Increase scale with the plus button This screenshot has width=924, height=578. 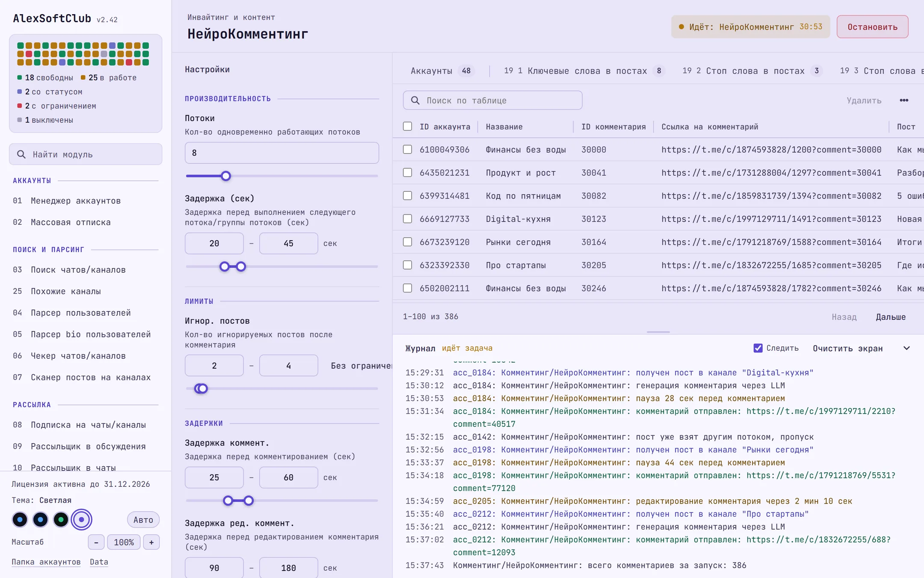151,542
